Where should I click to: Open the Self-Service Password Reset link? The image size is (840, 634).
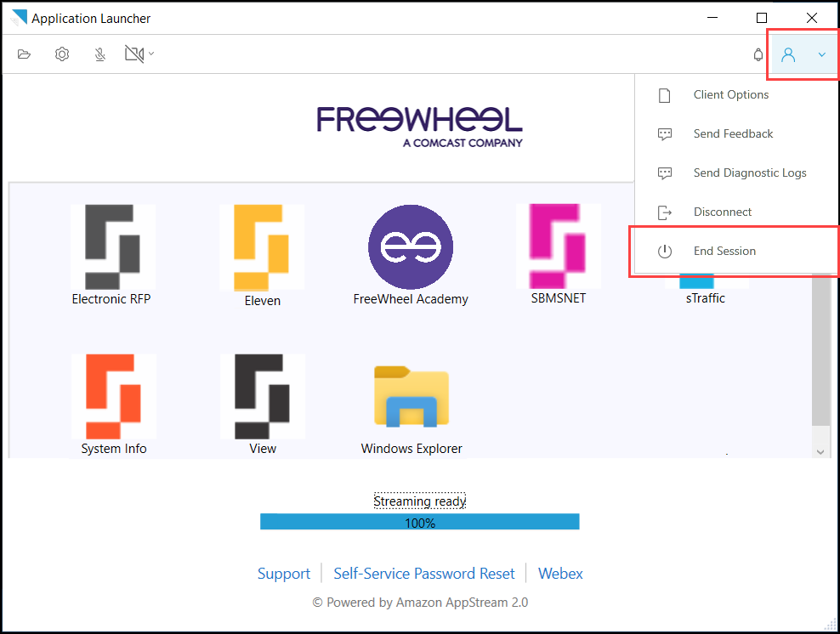point(423,573)
